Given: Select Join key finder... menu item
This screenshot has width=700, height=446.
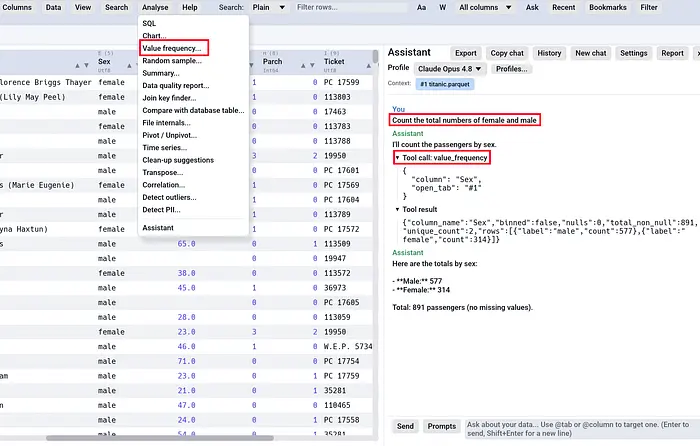Looking at the screenshot, I should tap(193, 98).
